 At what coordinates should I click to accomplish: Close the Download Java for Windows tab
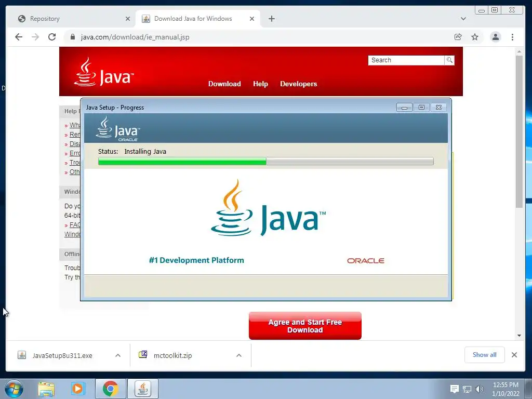(x=252, y=19)
